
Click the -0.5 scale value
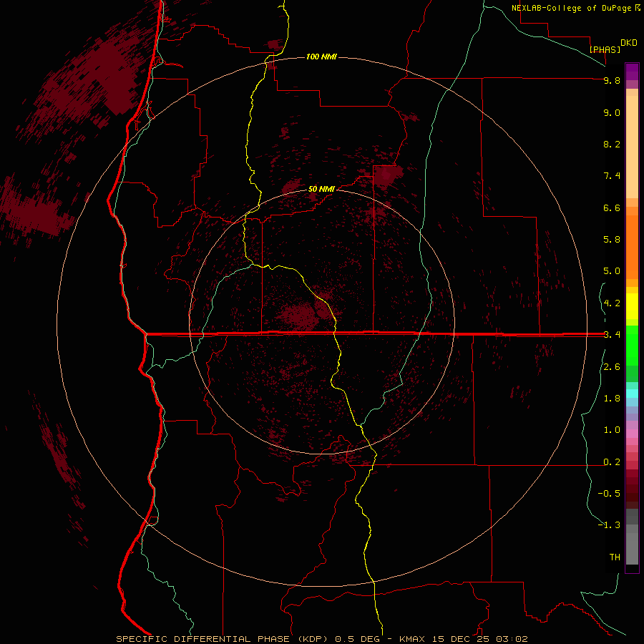click(609, 494)
